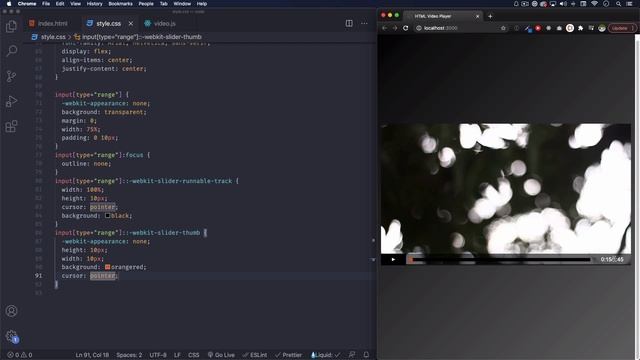Click ESLint status bar item

click(255, 355)
